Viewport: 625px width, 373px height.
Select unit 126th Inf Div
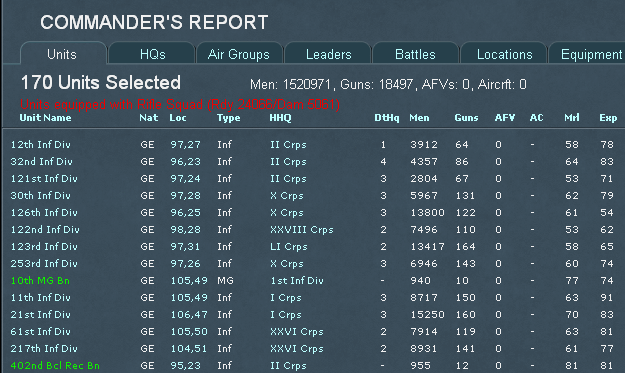[x=44, y=213]
